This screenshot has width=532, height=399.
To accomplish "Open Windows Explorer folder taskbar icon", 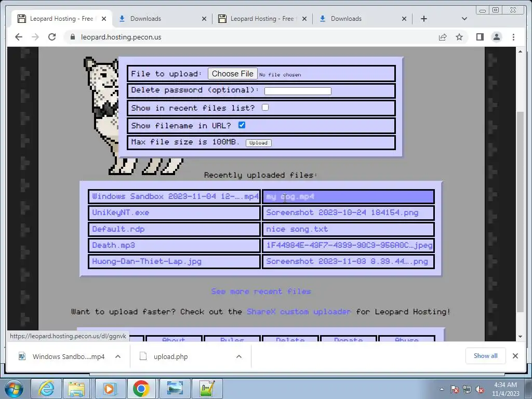I will coord(77,389).
